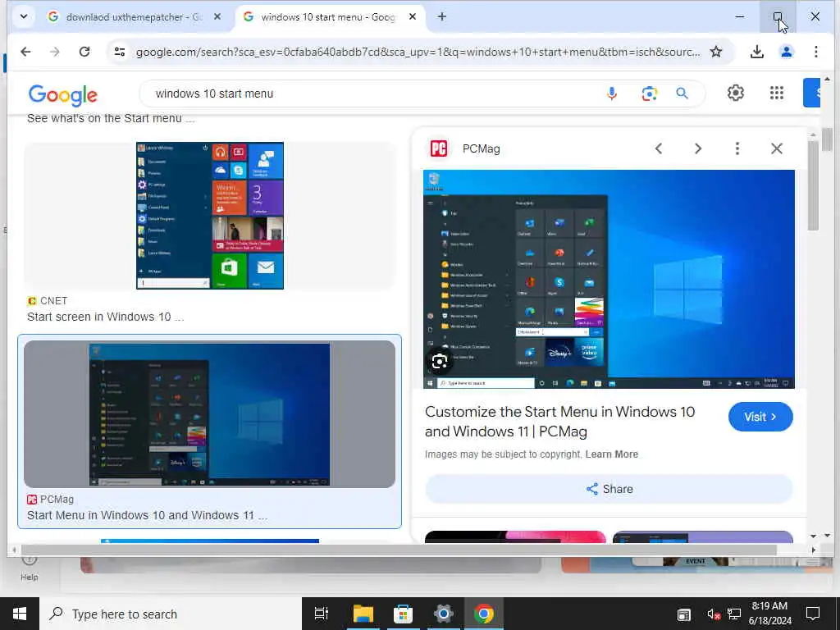
Task: Share this image result
Action: coord(609,489)
